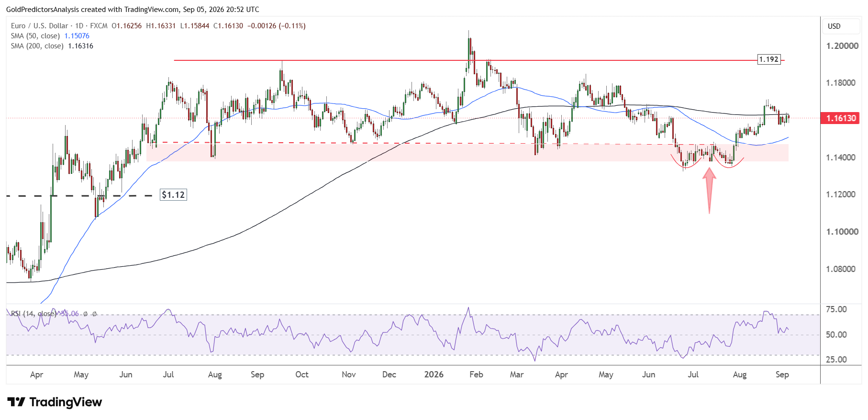
Task: Click the TradingView logo
Action: tap(55, 402)
